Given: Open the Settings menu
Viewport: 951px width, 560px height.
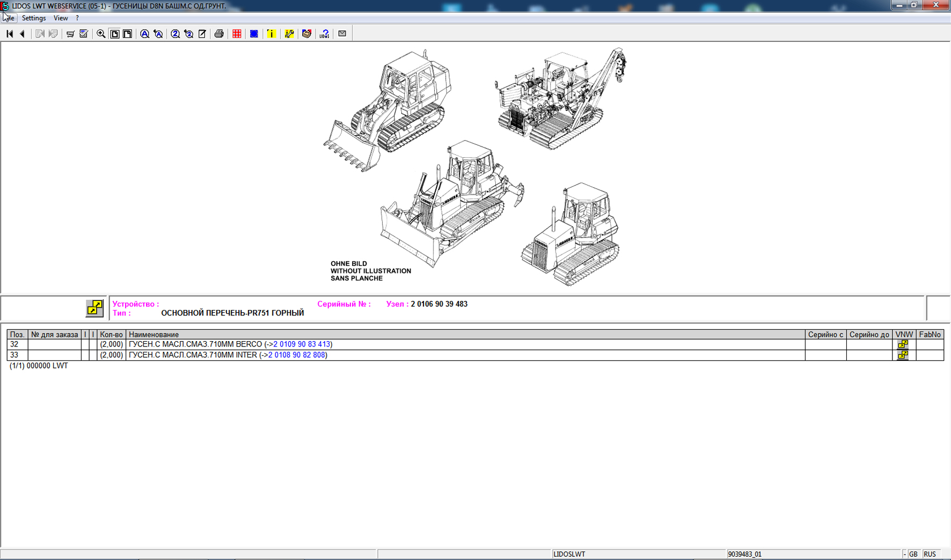Looking at the screenshot, I should click(34, 18).
